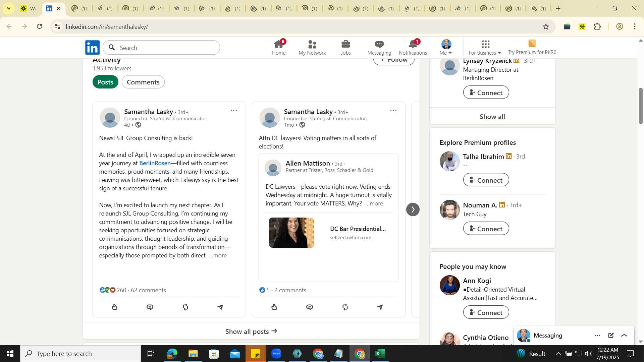The width and height of the screenshot is (644, 362).
Task: Open Excel from the taskbar
Action: click(x=380, y=354)
